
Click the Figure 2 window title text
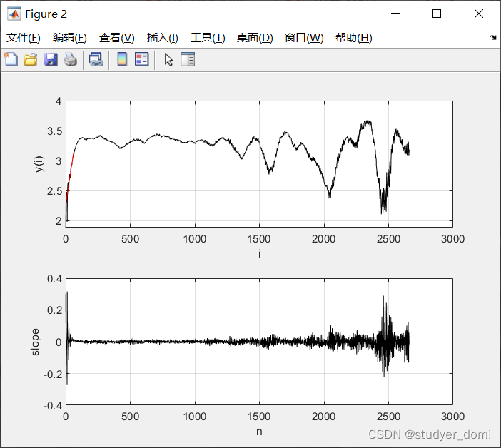tap(46, 14)
